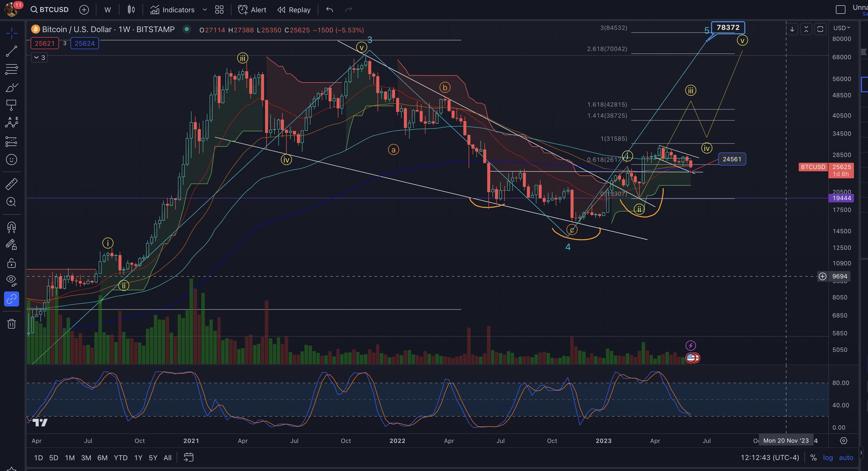The width and height of the screenshot is (868, 471).
Task: Select the patterns tool in sidebar
Action: 11,122
